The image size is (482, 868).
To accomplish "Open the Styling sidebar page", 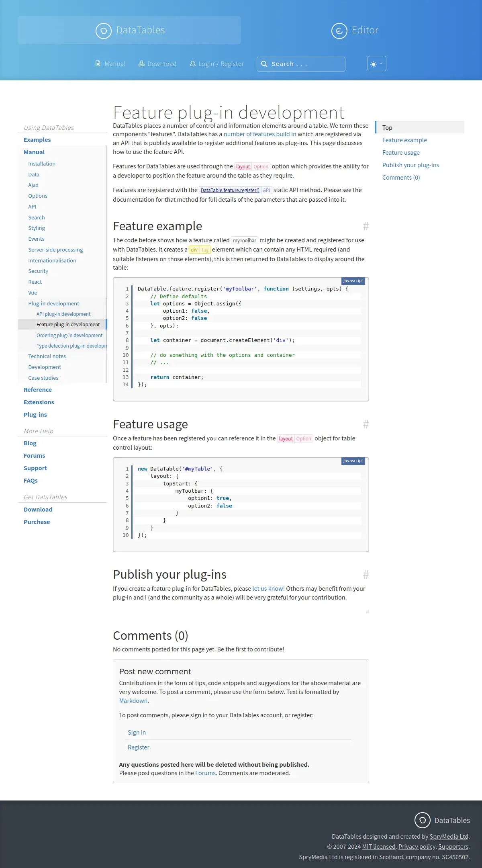I will [x=37, y=228].
